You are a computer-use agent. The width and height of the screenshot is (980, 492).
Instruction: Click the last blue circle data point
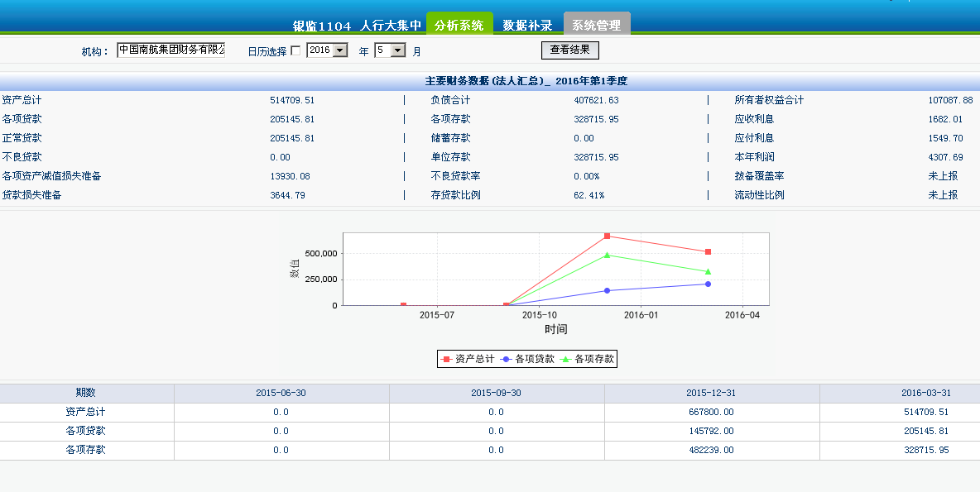(708, 284)
